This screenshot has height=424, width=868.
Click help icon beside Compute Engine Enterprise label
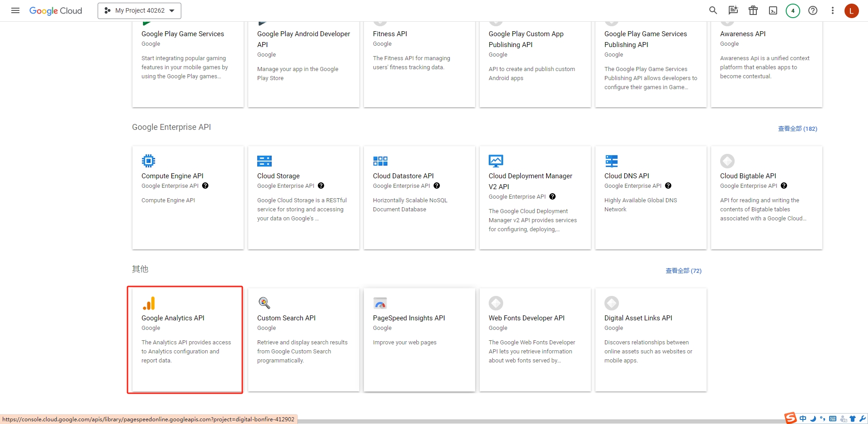pyautogui.click(x=205, y=186)
